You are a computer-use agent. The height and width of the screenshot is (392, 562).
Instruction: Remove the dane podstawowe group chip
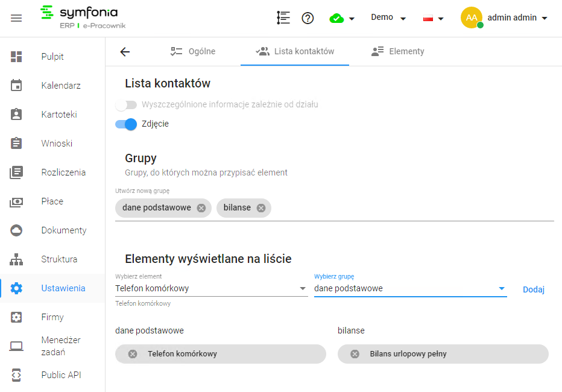(201, 208)
